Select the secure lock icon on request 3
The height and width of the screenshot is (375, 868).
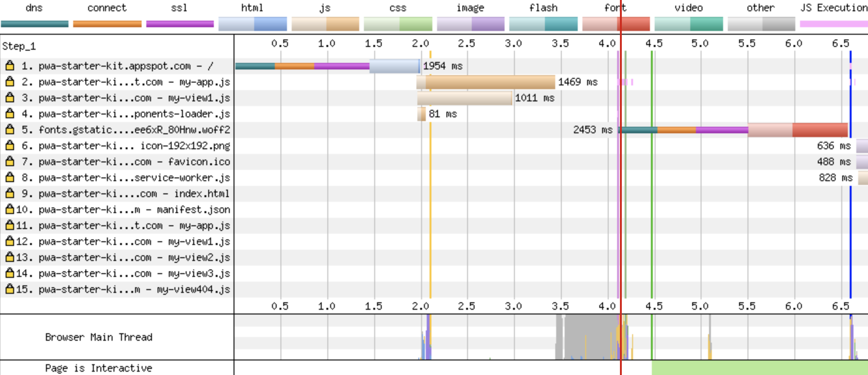9,97
